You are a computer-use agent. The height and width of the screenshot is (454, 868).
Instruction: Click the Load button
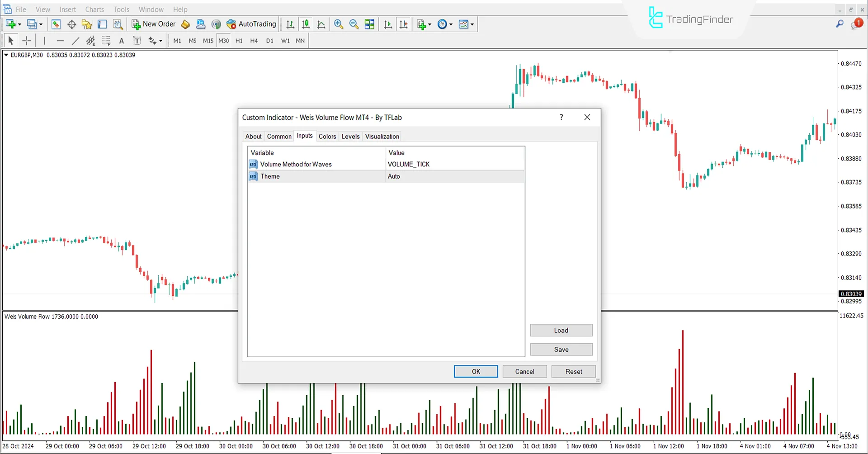pyautogui.click(x=561, y=331)
